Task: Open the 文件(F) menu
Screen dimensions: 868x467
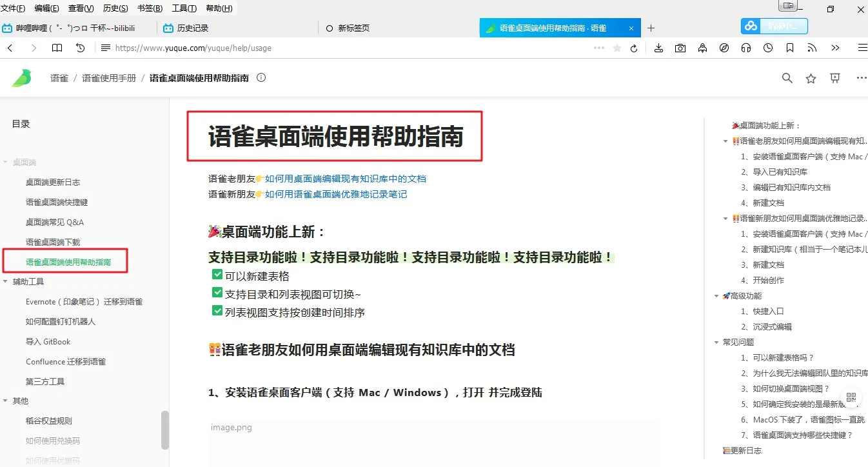Action: tap(14, 8)
